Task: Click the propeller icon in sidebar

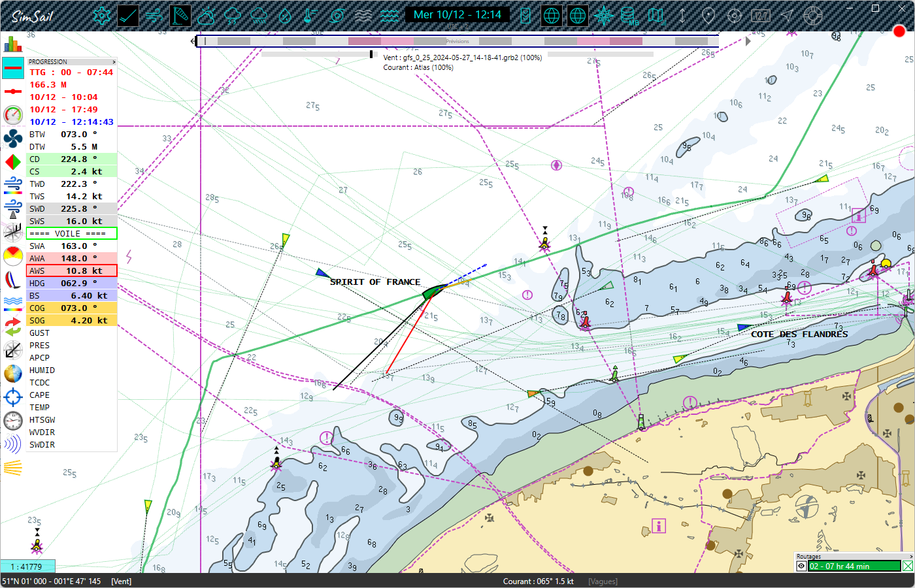Action: (12, 138)
